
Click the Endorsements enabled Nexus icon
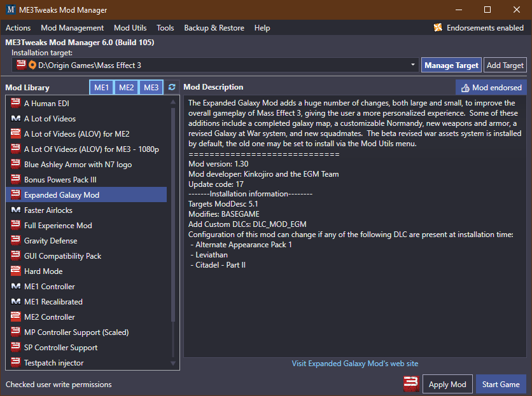pyautogui.click(x=438, y=27)
